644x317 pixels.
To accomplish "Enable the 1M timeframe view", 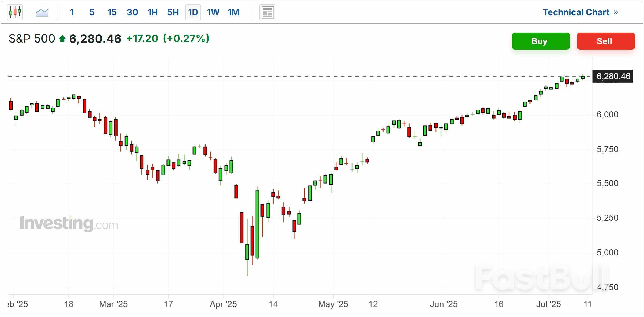I will (233, 12).
